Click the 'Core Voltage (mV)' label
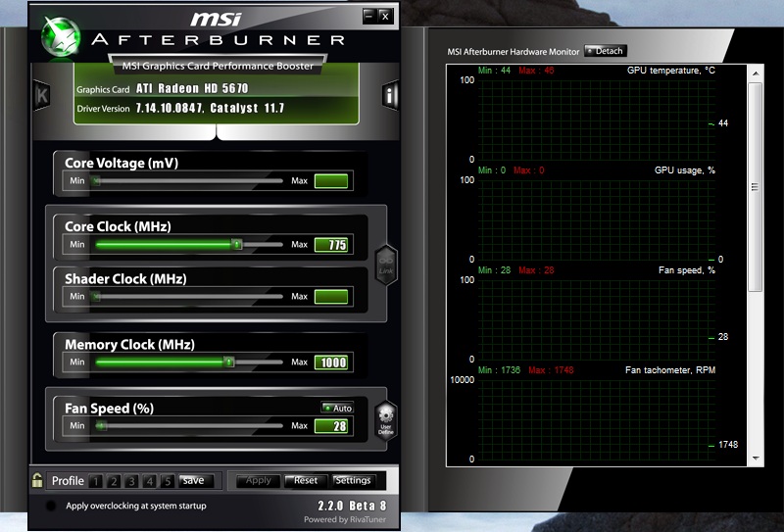The width and height of the screenshot is (784, 532). pyautogui.click(x=122, y=163)
